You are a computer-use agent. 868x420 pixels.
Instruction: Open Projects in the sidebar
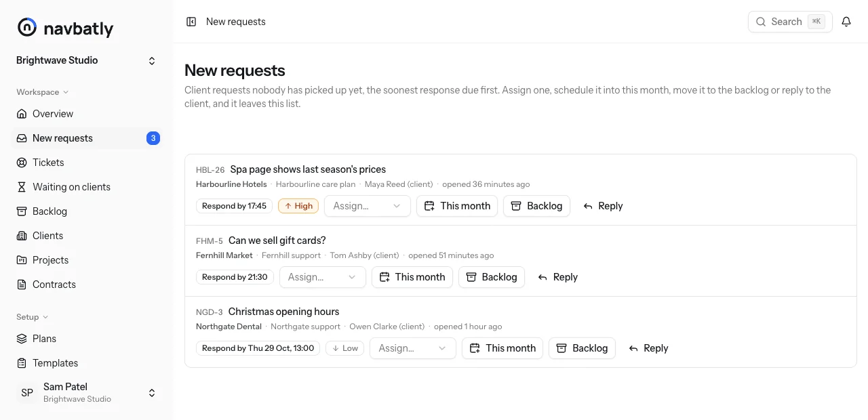[87, 260]
